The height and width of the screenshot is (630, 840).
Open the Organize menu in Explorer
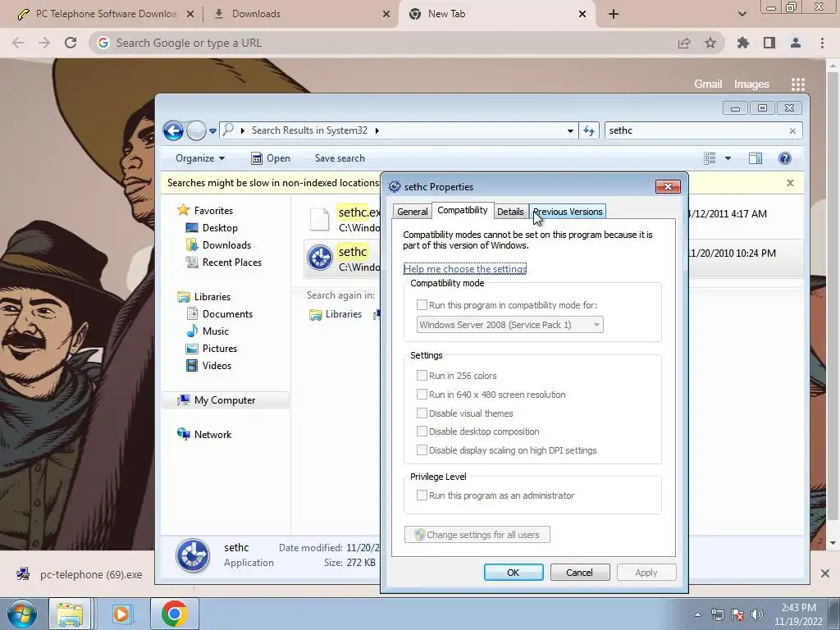[200, 158]
